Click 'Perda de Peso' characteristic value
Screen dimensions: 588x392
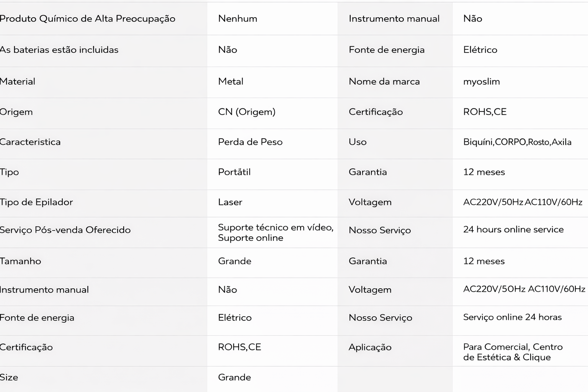point(250,142)
